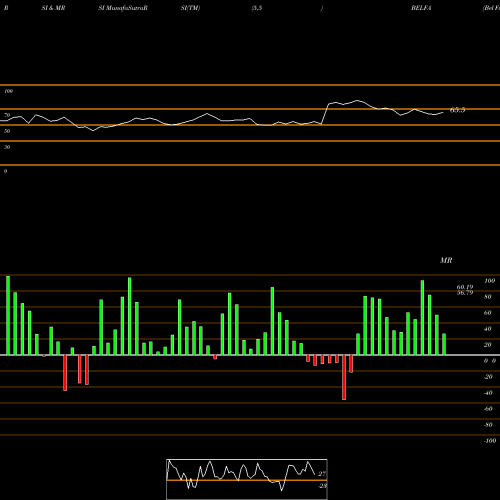The image size is (500, 500).
Task: Click the RSI current value '65.5'
Action: coord(457,110)
